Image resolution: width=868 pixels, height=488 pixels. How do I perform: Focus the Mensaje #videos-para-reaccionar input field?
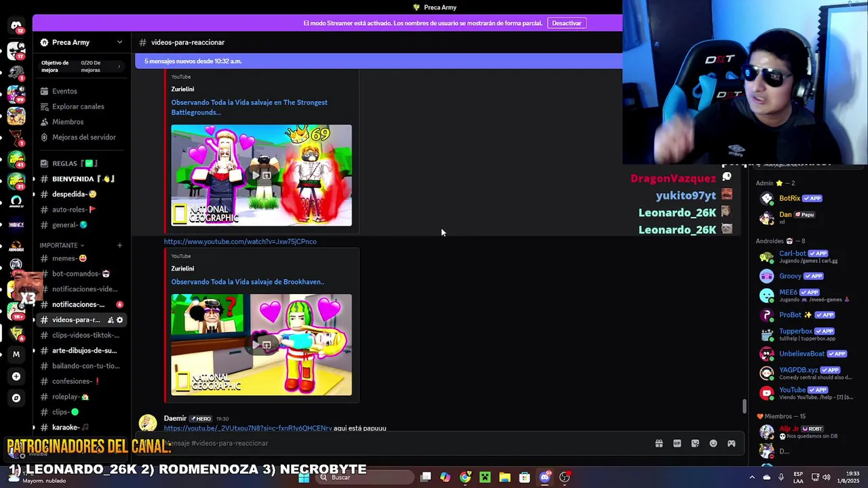[400, 443]
